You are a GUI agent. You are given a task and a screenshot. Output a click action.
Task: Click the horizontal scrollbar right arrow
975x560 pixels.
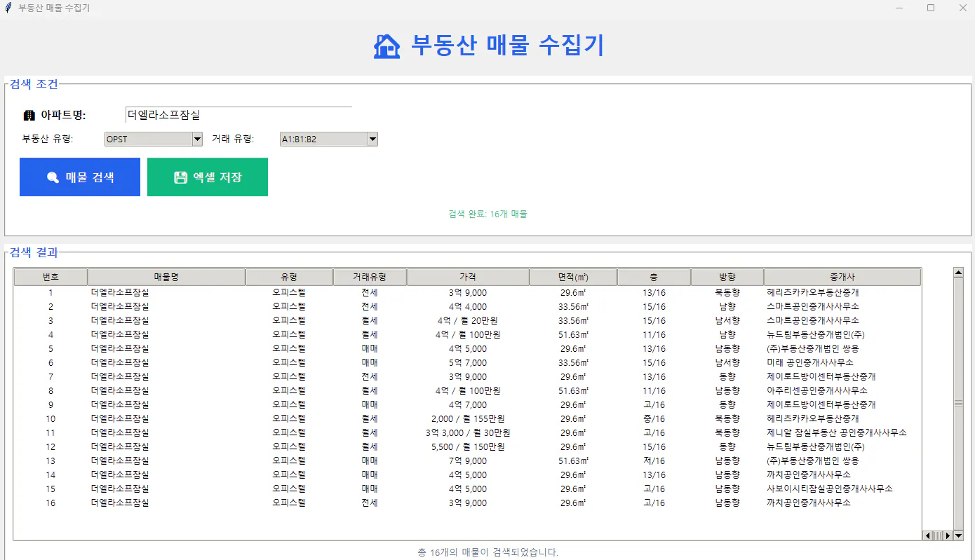click(x=948, y=535)
